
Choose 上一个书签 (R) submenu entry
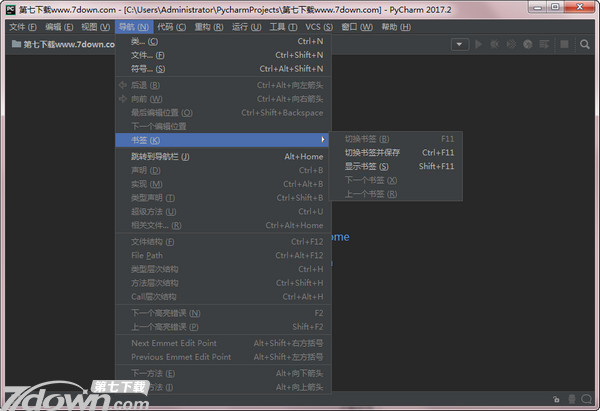click(x=396, y=194)
